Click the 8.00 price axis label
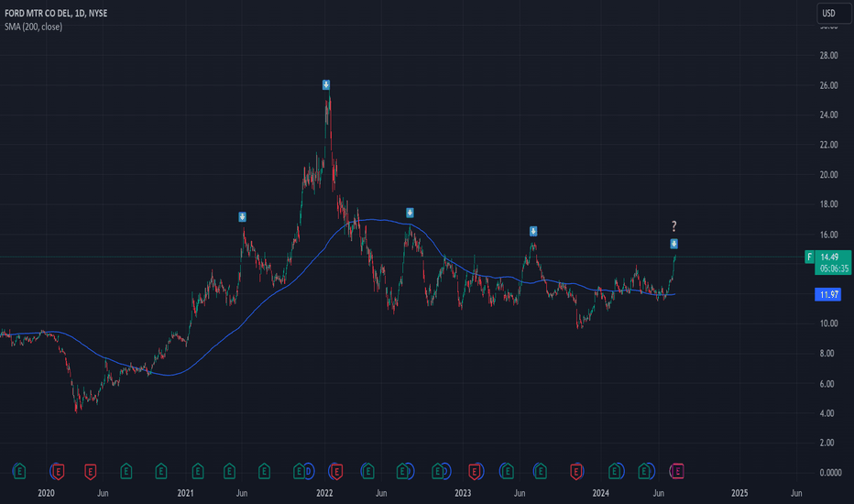 click(x=827, y=353)
